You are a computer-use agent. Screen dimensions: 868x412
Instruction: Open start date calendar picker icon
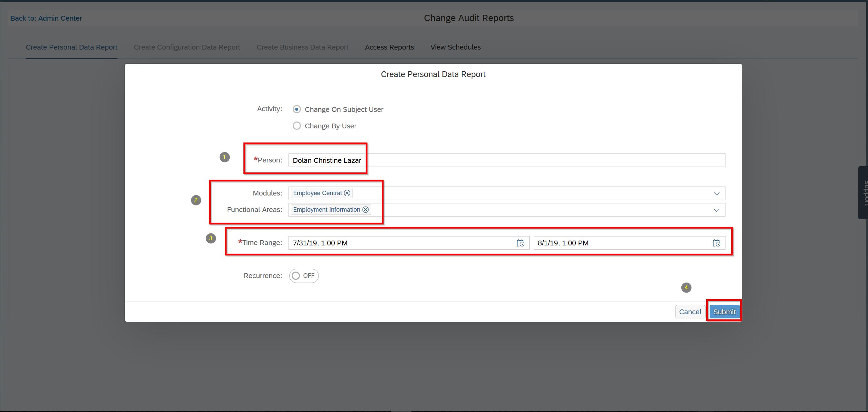point(520,243)
